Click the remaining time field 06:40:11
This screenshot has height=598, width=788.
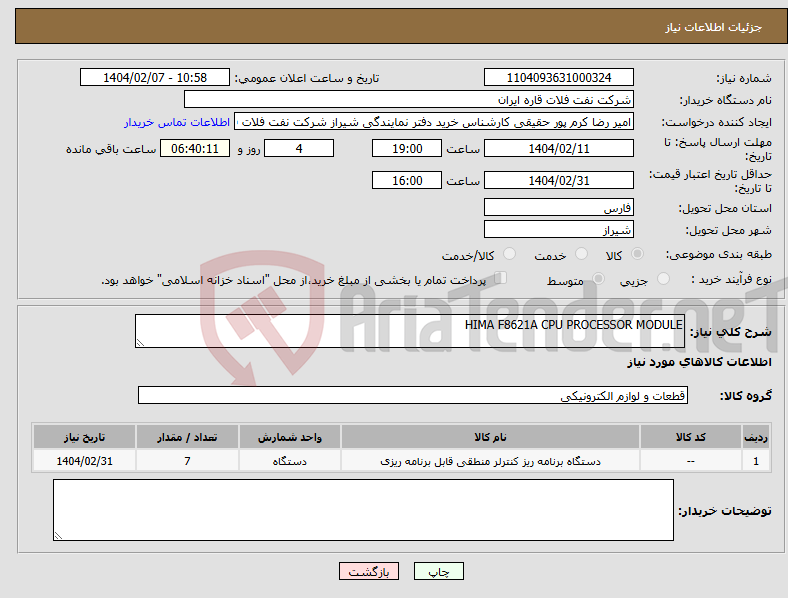click(x=195, y=149)
